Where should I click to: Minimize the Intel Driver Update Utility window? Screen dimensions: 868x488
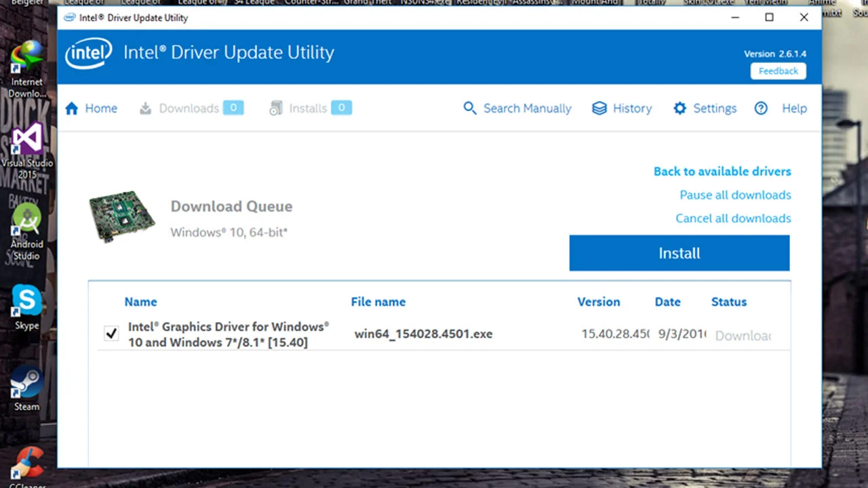734,18
